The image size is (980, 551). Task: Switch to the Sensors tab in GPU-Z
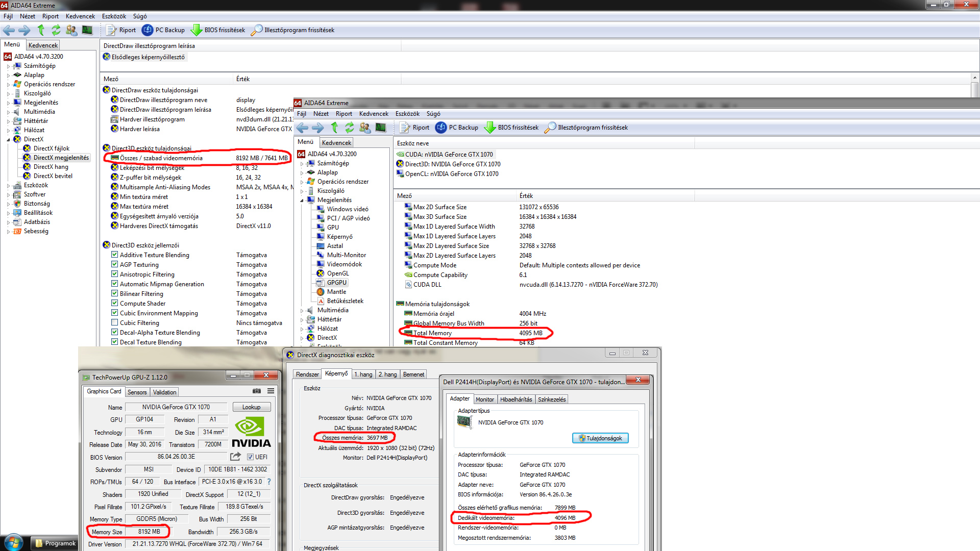(137, 392)
